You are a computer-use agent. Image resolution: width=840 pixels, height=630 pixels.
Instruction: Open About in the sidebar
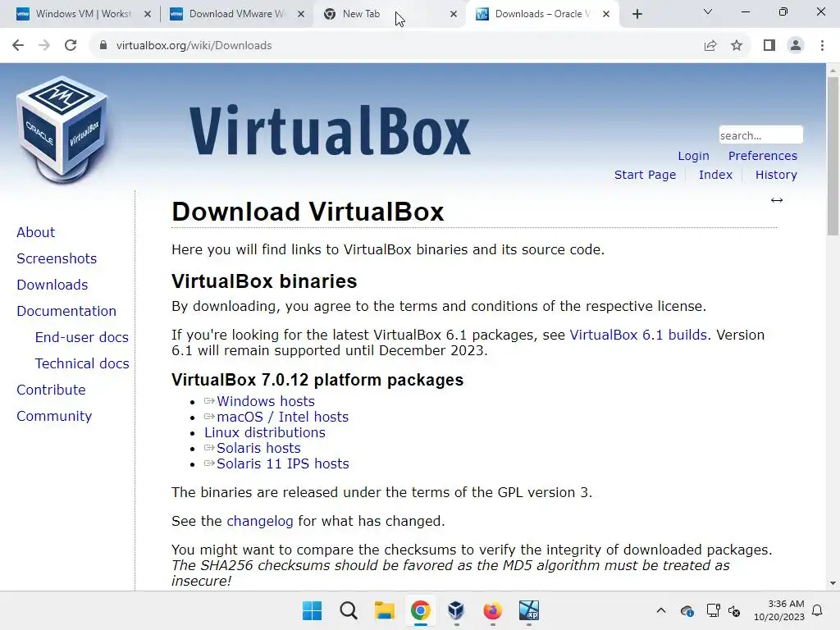point(36,232)
